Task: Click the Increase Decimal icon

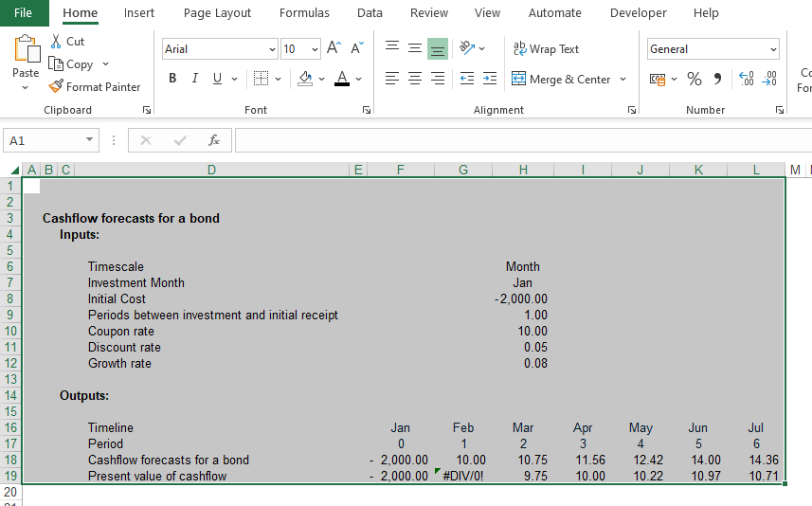Action: pyautogui.click(x=746, y=79)
